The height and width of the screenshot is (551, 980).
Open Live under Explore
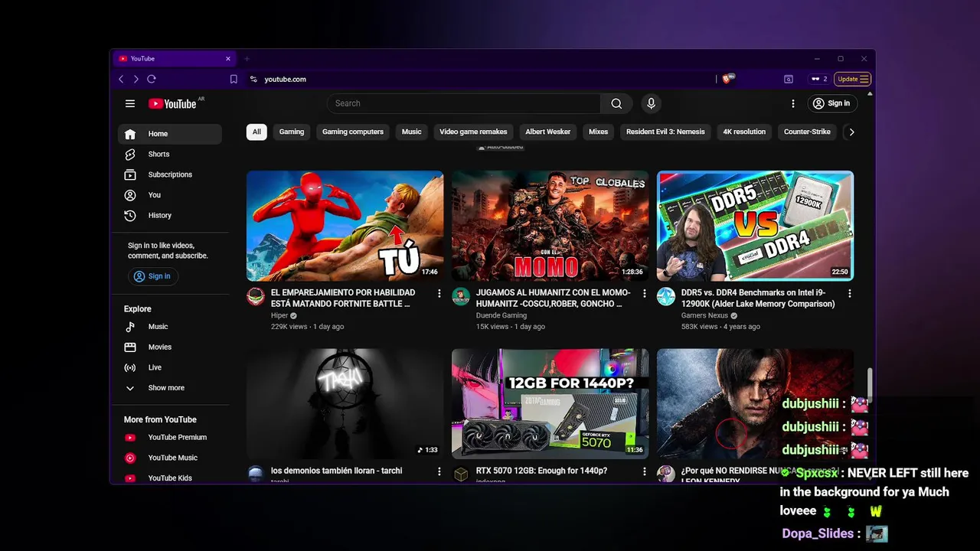(x=170, y=367)
